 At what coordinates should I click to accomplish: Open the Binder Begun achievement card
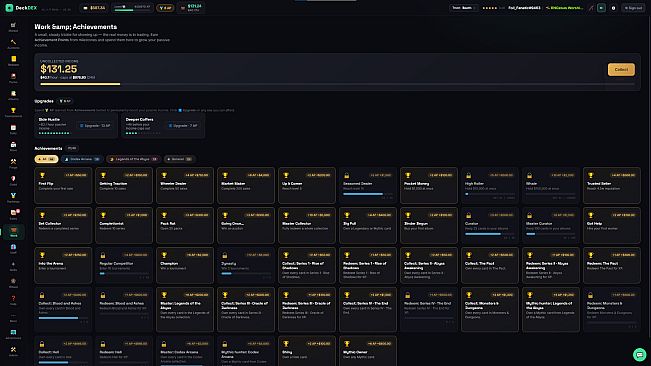tap(429, 225)
